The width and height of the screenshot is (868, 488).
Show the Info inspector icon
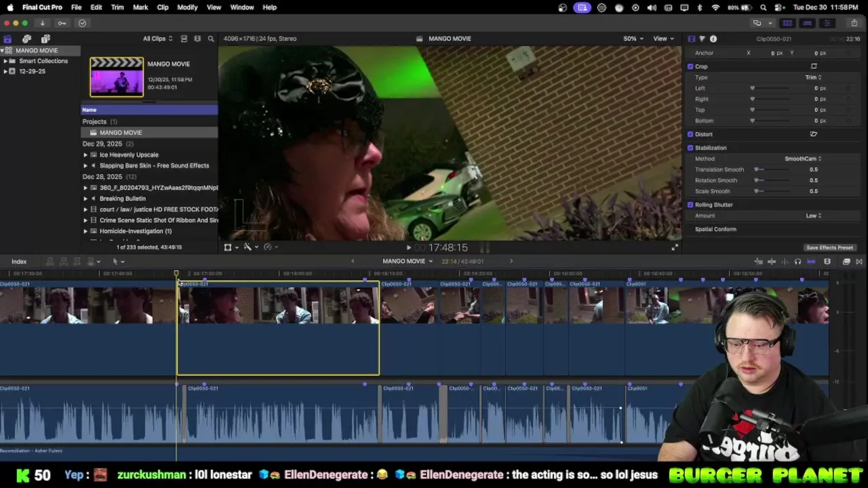[713, 39]
